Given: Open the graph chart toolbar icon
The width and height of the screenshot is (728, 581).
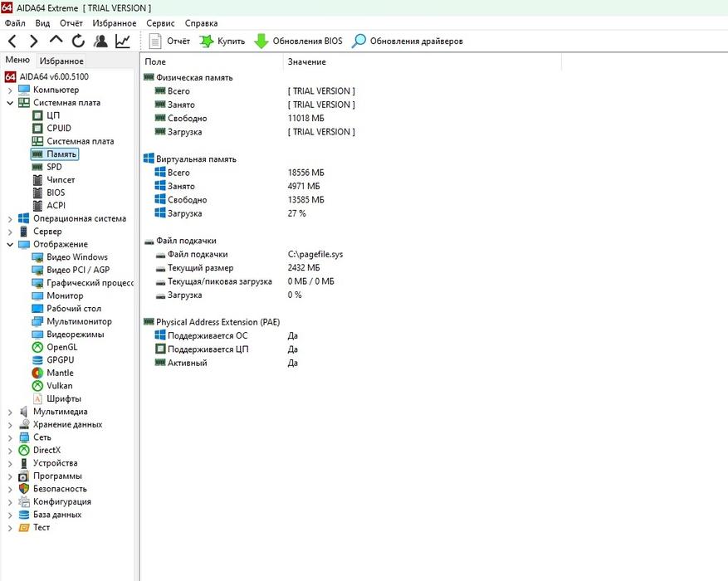Looking at the screenshot, I should pyautogui.click(x=123, y=41).
